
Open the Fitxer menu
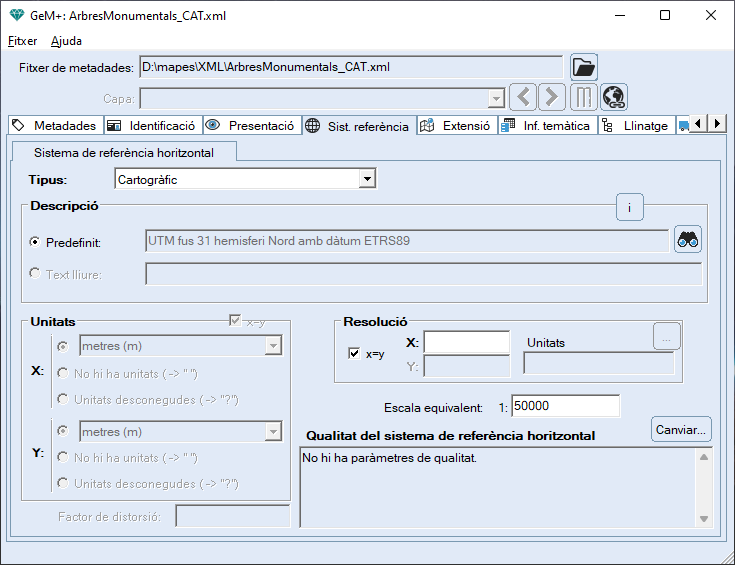[x=22, y=41]
